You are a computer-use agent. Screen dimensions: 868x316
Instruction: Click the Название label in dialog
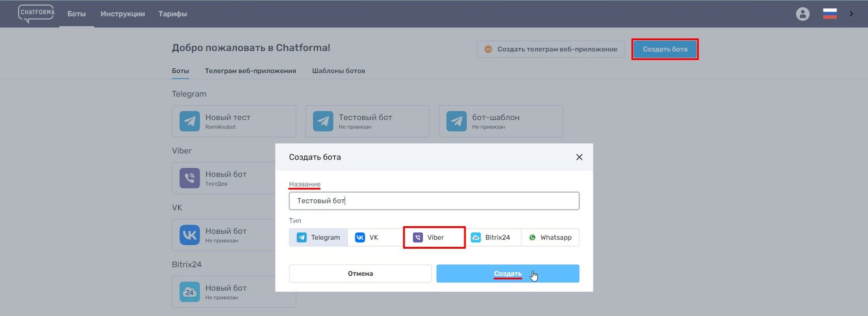[305, 184]
